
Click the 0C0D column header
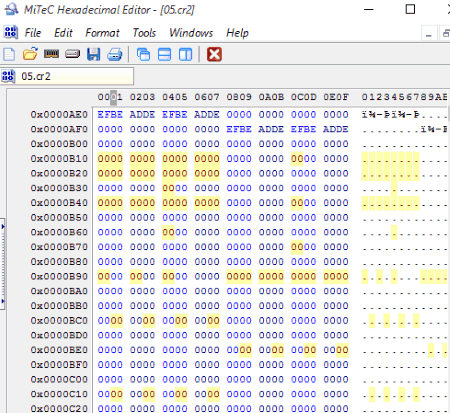(303, 97)
